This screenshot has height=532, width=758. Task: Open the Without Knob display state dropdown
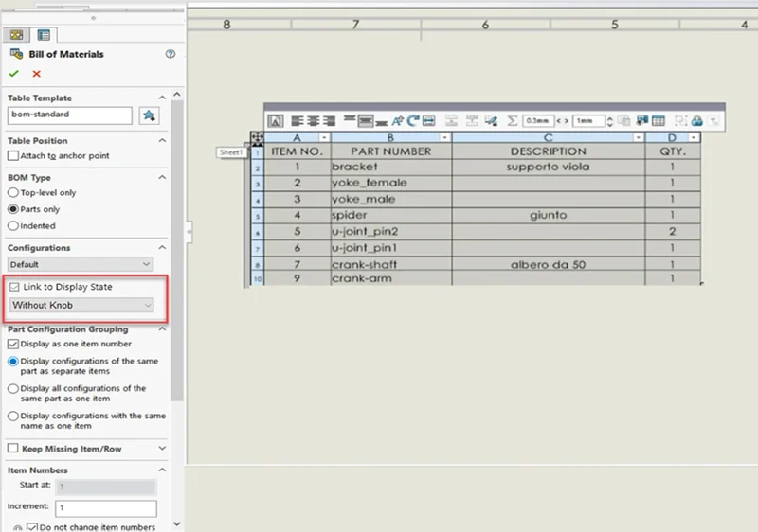click(81, 305)
